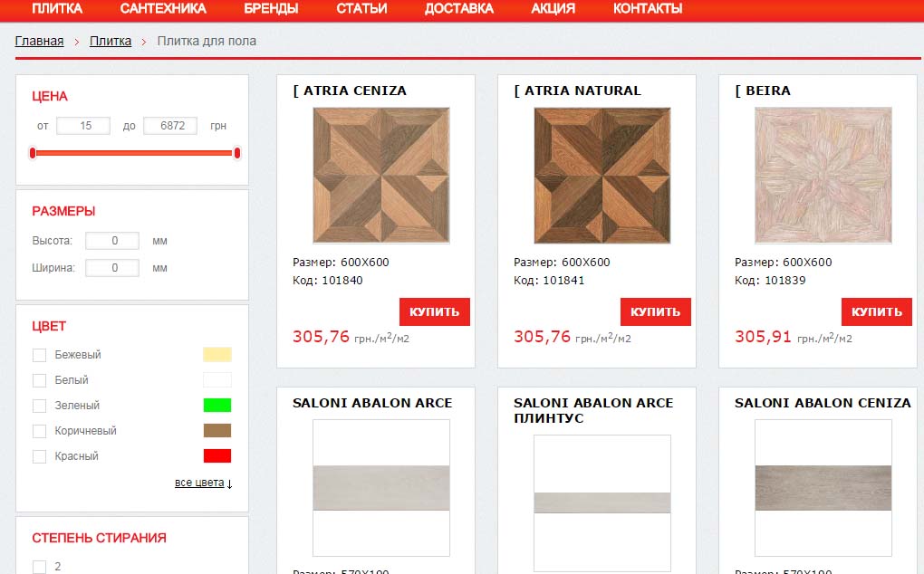
Task: Click the green color swatch
Action: [217, 405]
